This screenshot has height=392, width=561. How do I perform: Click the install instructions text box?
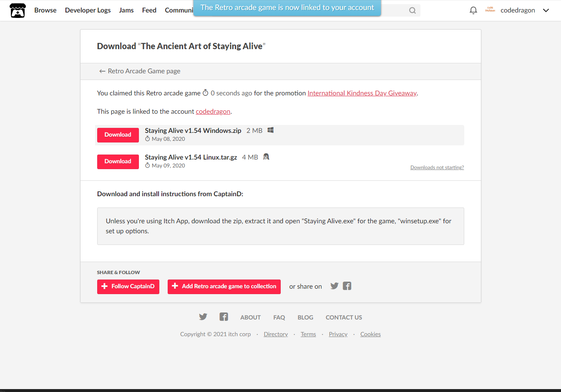pyautogui.click(x=280, y=226)
